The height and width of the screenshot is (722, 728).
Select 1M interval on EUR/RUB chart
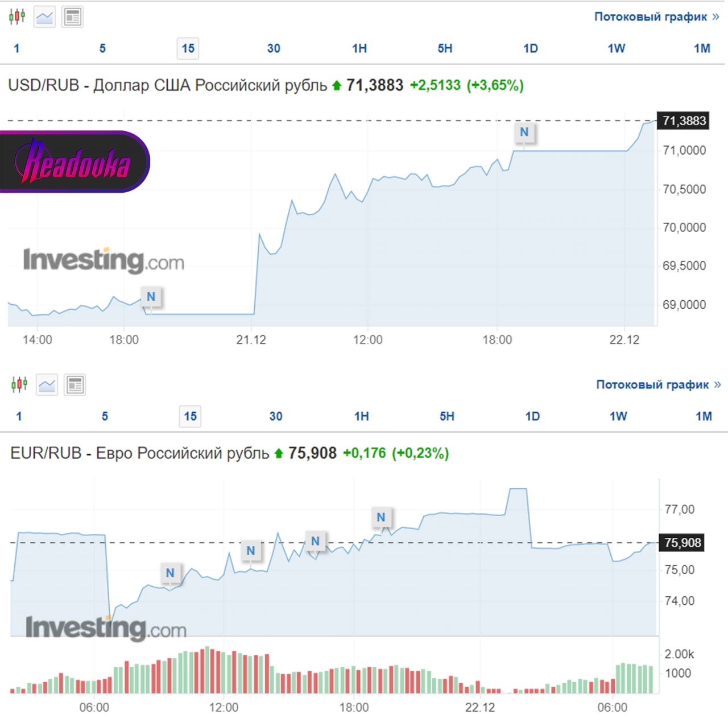(704, 416)
